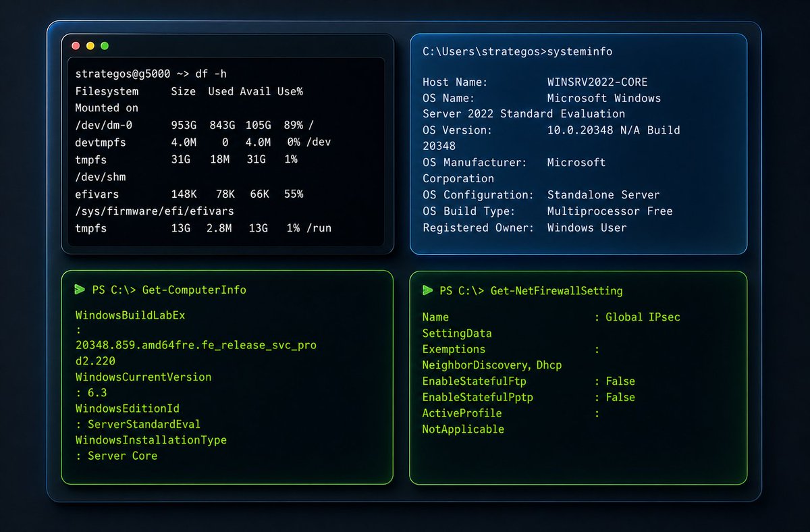Click the 'OS Version:' label

coord(458,130)
